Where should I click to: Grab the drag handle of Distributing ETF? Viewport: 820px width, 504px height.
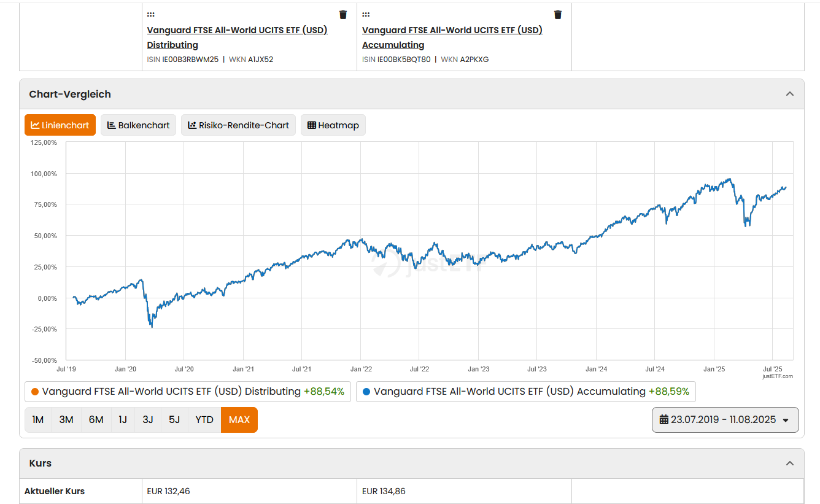(x=151, y=15)
